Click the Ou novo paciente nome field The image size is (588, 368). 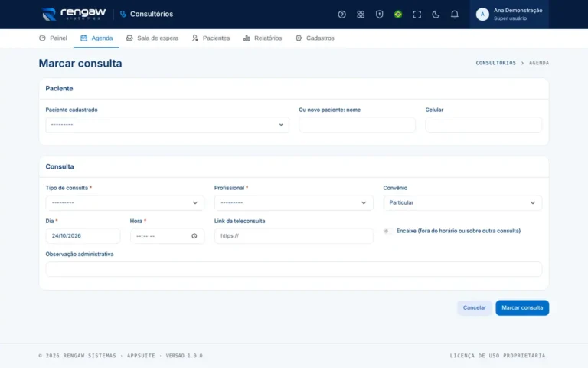click(357, 125)
